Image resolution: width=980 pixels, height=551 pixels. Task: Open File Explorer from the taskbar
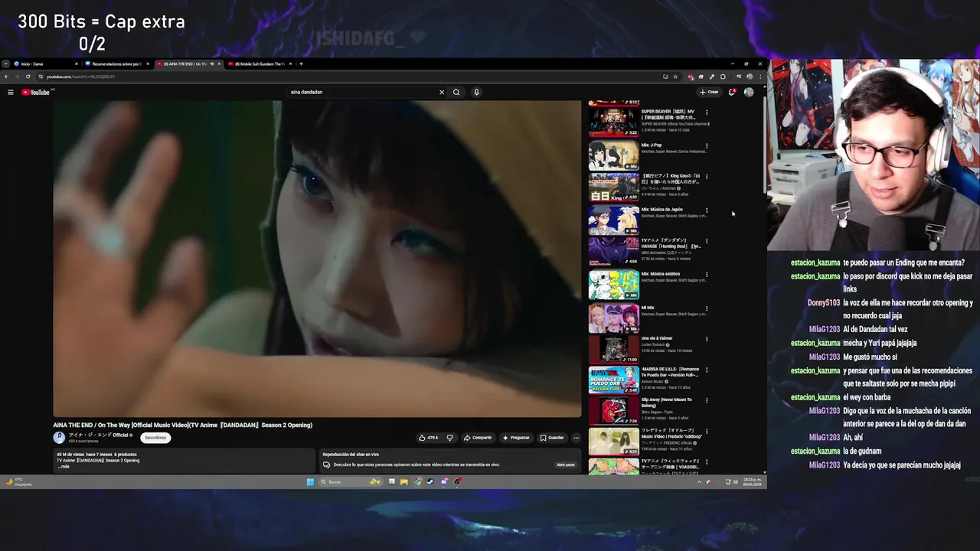coord(403,481)
